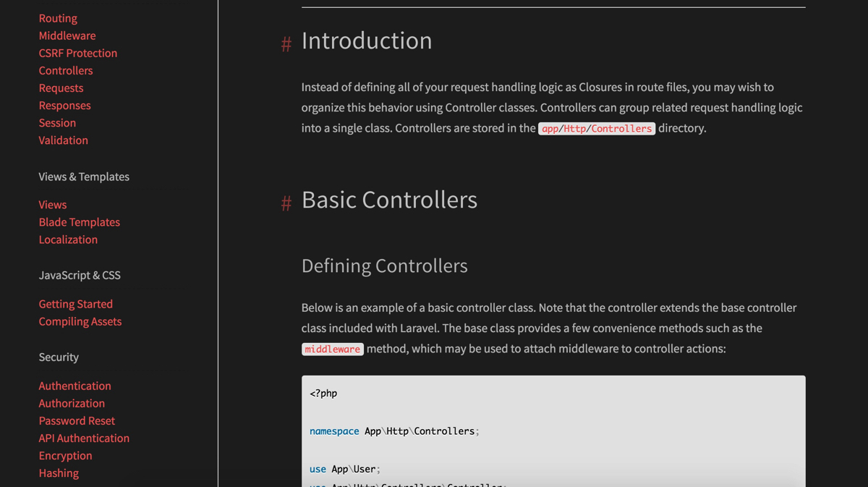Open the Middleware documentation page
Image resolution: width=868 pixels, height=487 pixels.
tap(67, 35)
